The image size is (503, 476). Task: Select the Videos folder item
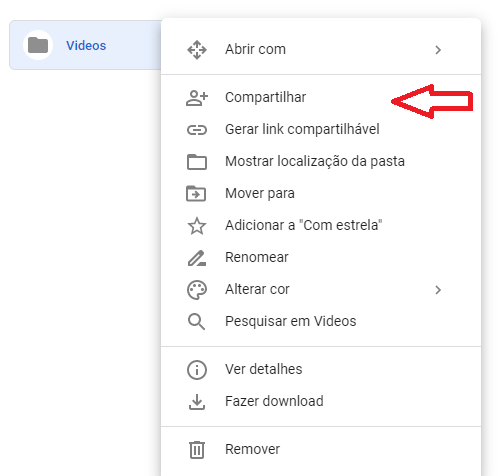coord(85,45)
